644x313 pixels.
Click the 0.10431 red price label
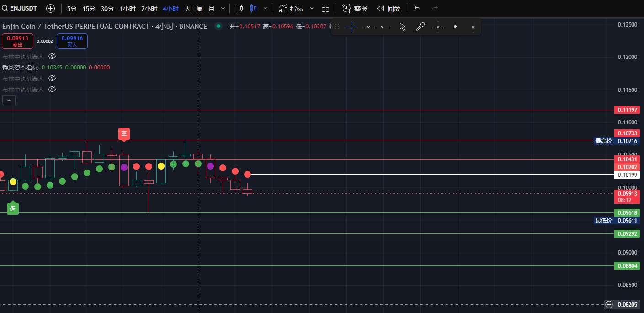tap(627, 159)
